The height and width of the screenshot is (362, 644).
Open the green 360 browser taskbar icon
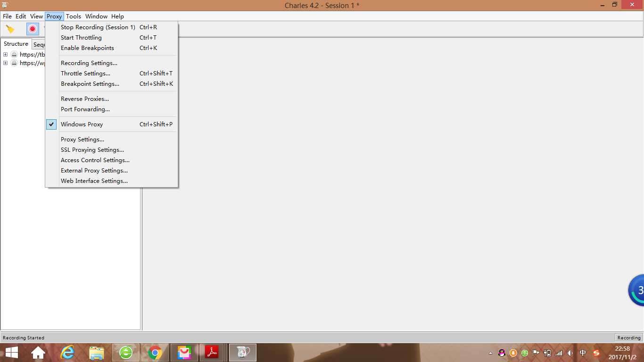(126, 353)
